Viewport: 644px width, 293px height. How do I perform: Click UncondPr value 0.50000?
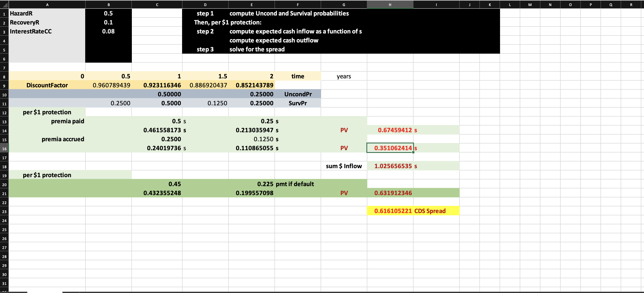click(157, 94)
